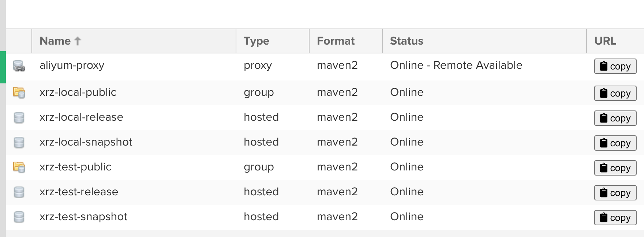Viewport: 644px width, 237px height.
Task: Copy the URL for xrz-local-public
Action: click(615, 93)
